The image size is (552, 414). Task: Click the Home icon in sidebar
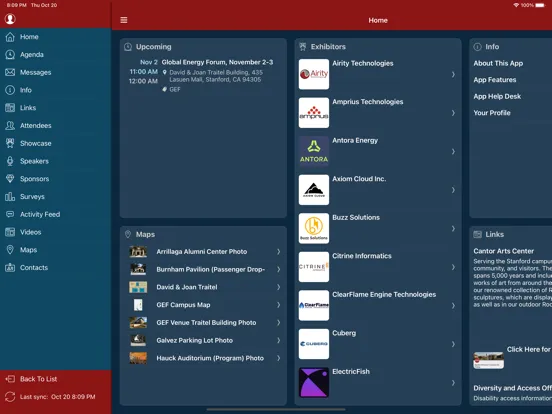coord(10,37)
